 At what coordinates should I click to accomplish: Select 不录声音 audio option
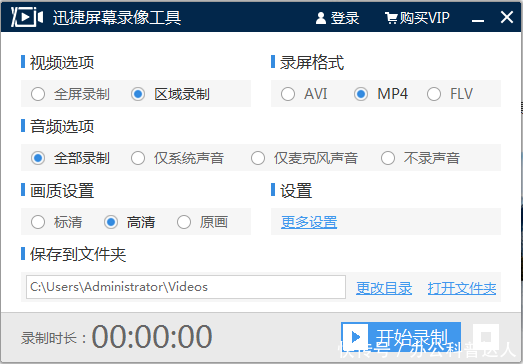click(x=420, y=158)
